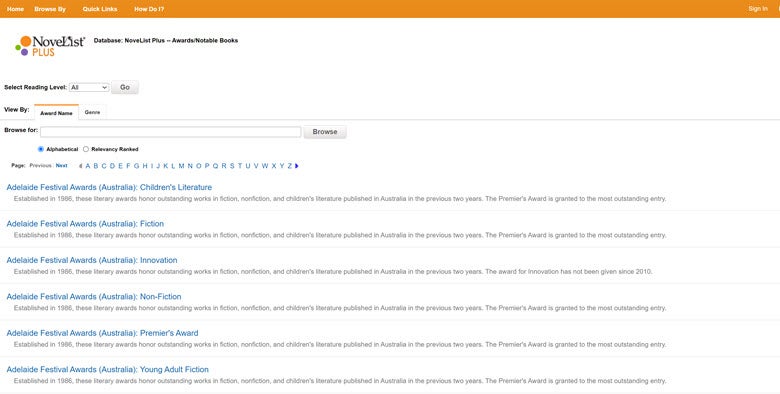Jump to awards starting with L
Image resolution: width=780 pixels, height=394 pixels.
[x=173, y=166]
